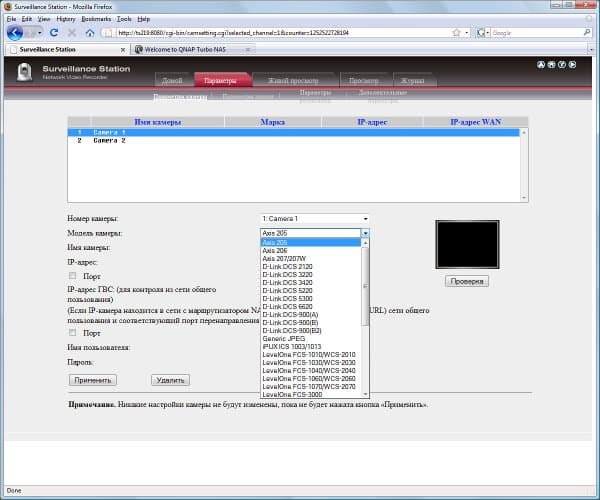Bookmark this page with the star icon
The width and height of the screenshot is (600, 500).
(456, 33)
